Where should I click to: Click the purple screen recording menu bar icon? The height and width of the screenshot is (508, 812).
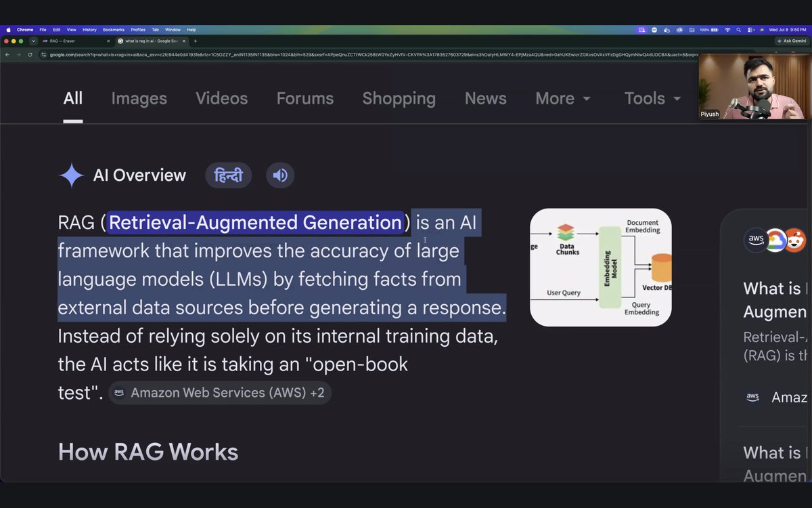click(641, 30)
